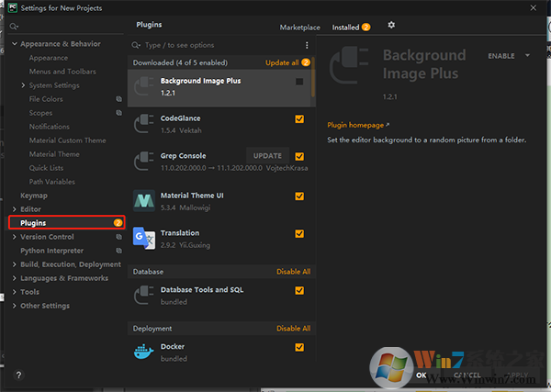
Task: Expand Appearance & Behavior tree node
Action: (14, 44)
